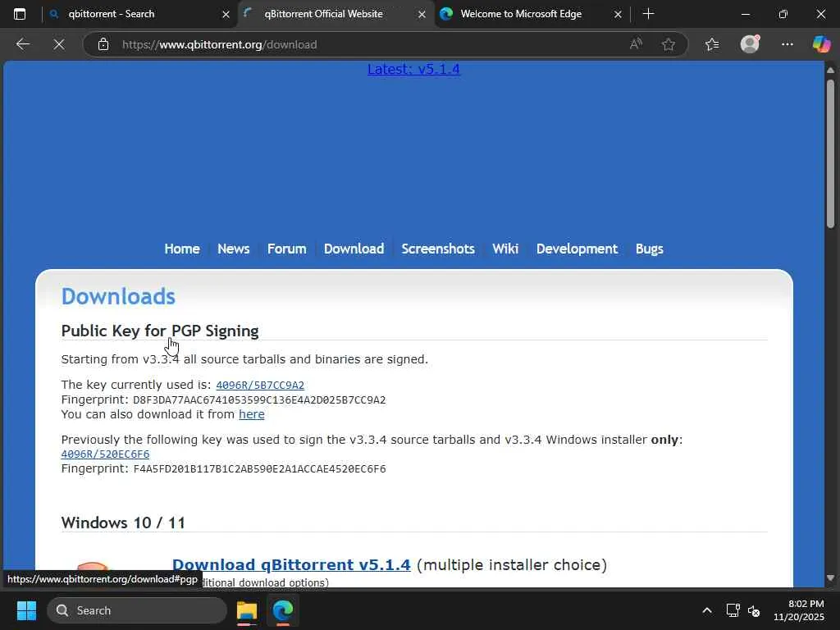Open Bugs in site navigation
This screenshot has height=630, width=840.
[650, 249]
